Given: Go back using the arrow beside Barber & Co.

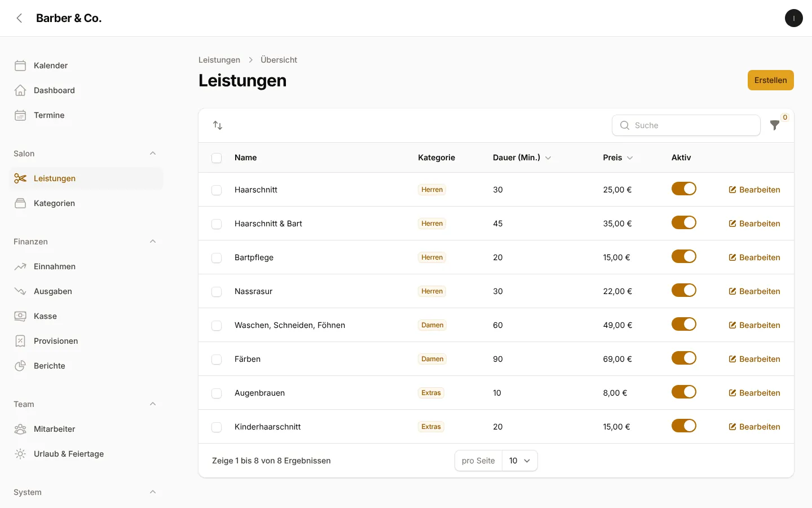Looking at the screenshot, I should (19, 18).
